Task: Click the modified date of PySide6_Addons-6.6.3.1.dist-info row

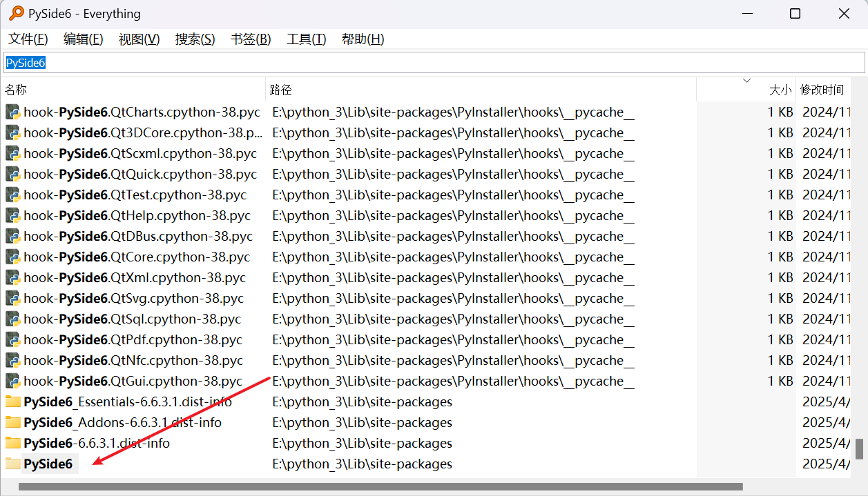Action: (x=826, y=422)
